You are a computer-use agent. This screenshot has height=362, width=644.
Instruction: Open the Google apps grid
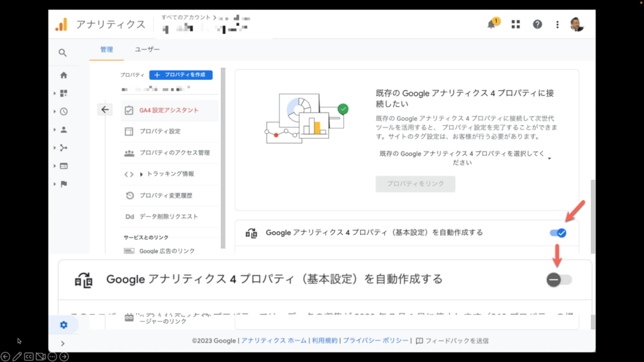coord(516,25)
